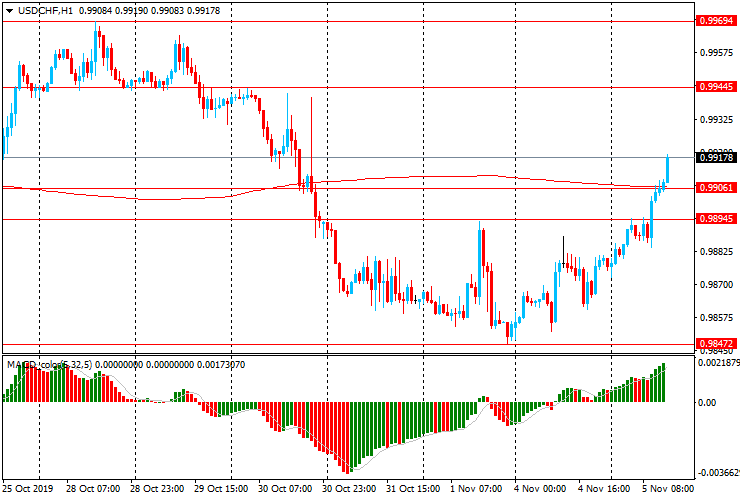Click the 0.9957 price scale label
This screenshot has width=740, height=500.
(715, 54)
